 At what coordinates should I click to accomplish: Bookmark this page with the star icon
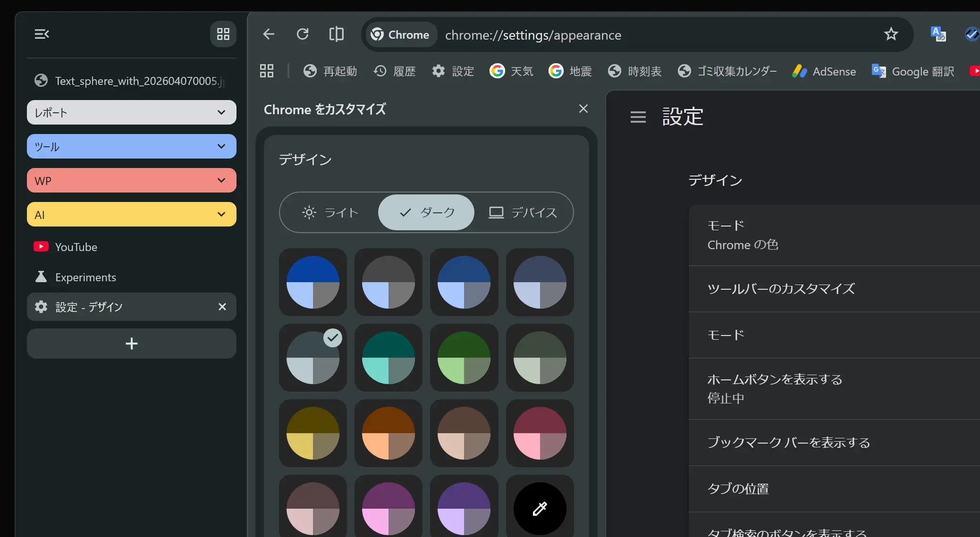(x=891, y=34)
